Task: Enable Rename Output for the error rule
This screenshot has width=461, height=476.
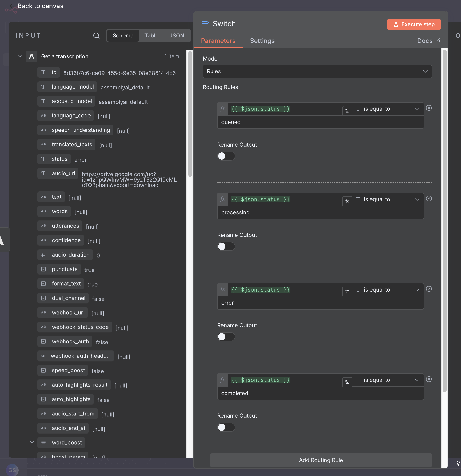Action: click(226, 337)
